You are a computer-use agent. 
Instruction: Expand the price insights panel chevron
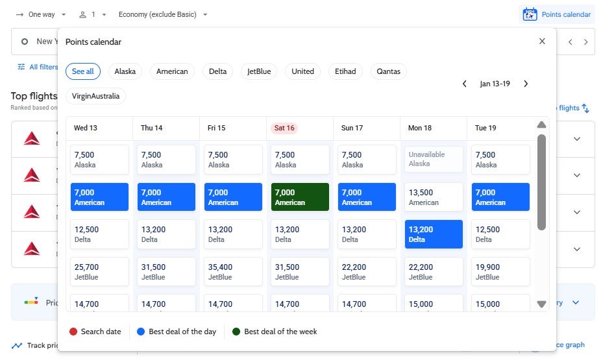(576, 302)
